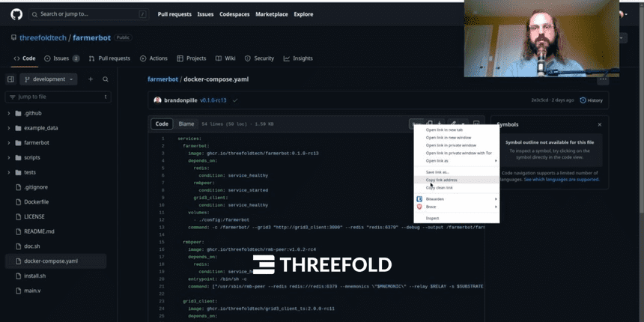
Task: Expand the example_data folder chevron
Action: (x=9, y=128)
